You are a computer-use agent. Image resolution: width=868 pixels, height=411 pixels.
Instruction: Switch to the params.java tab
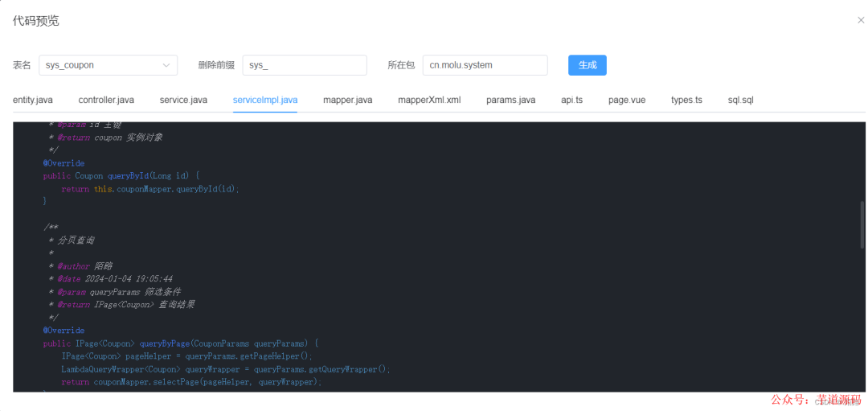click(511, 101)
